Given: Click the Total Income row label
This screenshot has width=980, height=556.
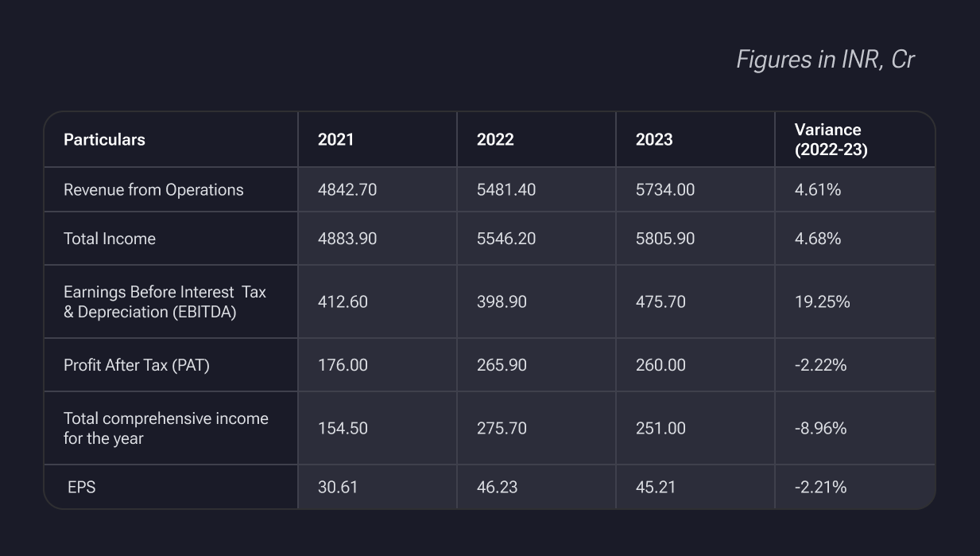Looking at the screenshot, I should tap(110, 239).
